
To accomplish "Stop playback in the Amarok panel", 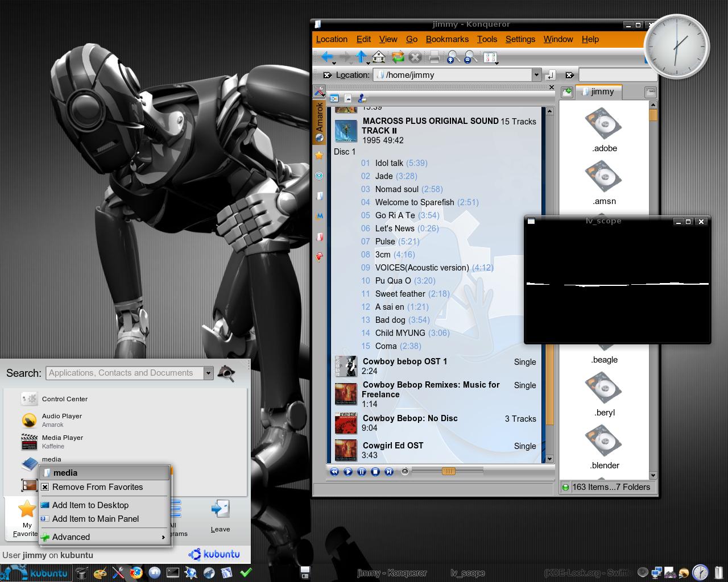I will point(375,471).
